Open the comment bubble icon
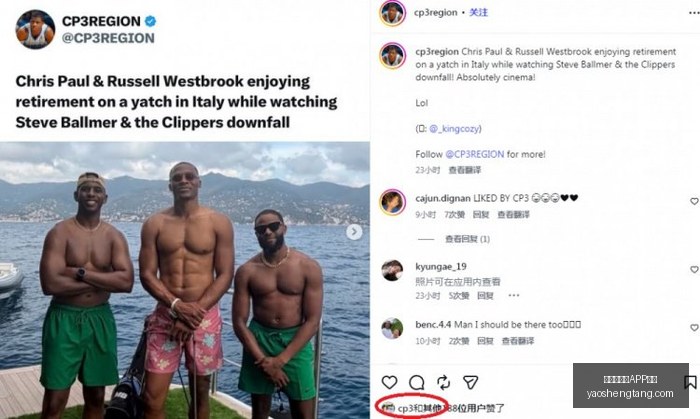This screenshot has height=419, width=700. [417, 382]
